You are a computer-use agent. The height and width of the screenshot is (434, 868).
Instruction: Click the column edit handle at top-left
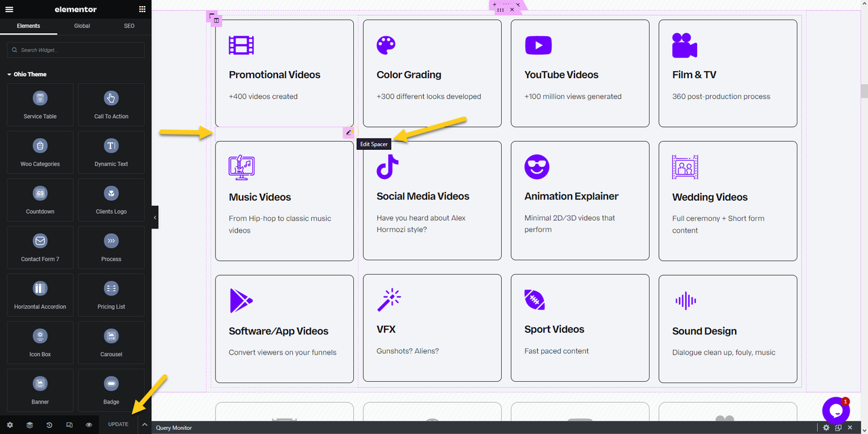point(216,20)
